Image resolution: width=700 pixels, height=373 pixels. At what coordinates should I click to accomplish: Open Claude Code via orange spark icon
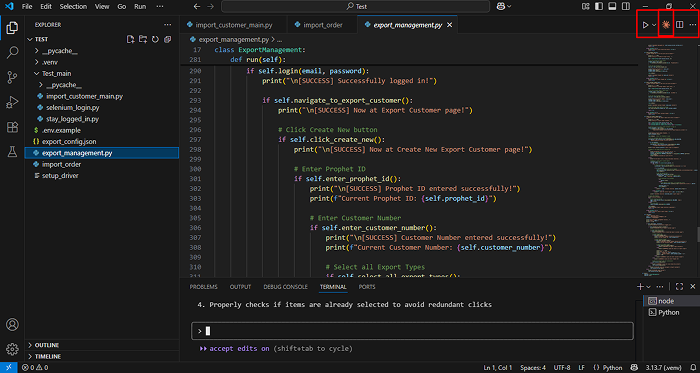(666, 25)
